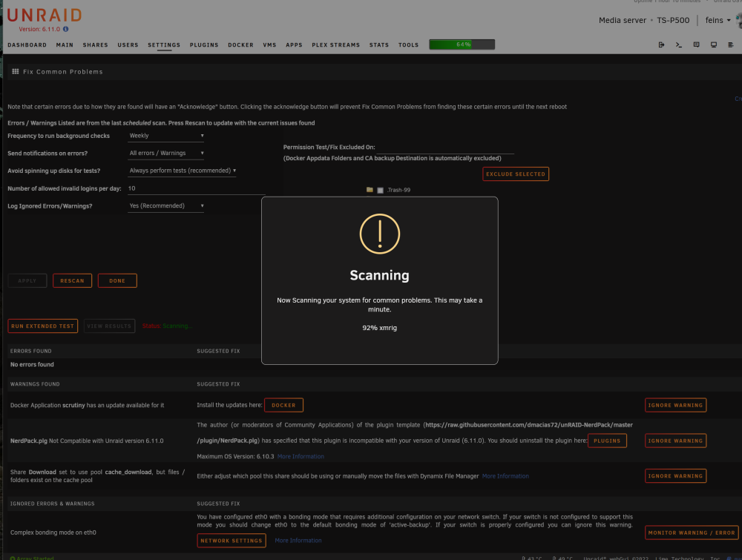Go to the Docker menu tab
Screen dimensions: 742x560
click(x=240, y=45)
